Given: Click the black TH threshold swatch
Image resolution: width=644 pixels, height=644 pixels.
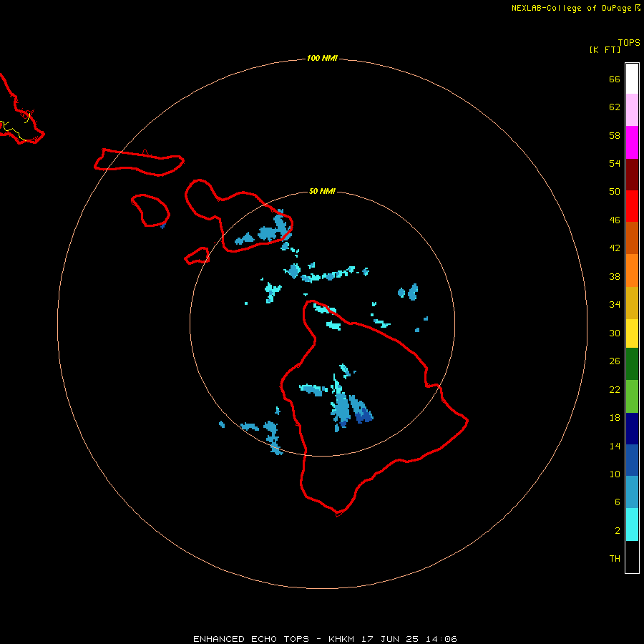Looking at the screenshot, I should coord(632,557).
